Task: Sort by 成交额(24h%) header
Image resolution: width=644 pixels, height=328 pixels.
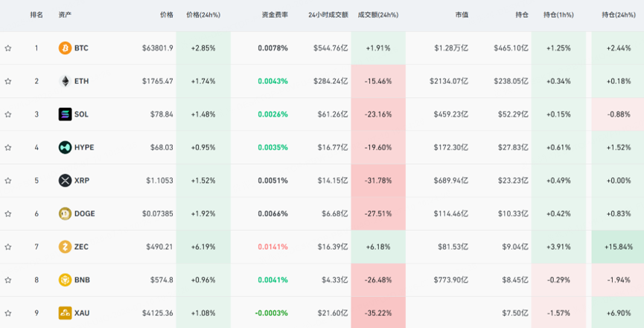Action: click(378, 15)
